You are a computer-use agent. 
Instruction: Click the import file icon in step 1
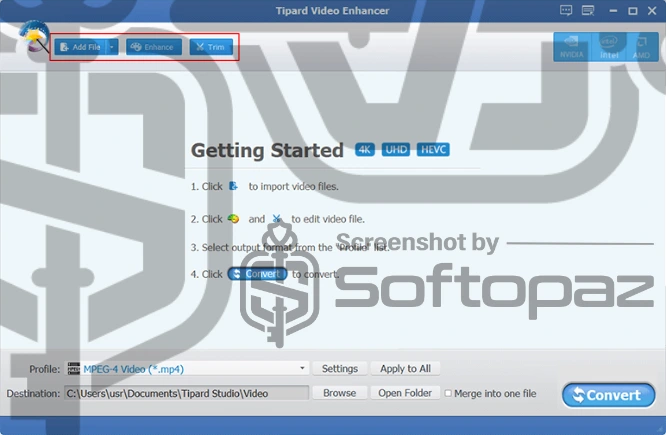(233, 186)
